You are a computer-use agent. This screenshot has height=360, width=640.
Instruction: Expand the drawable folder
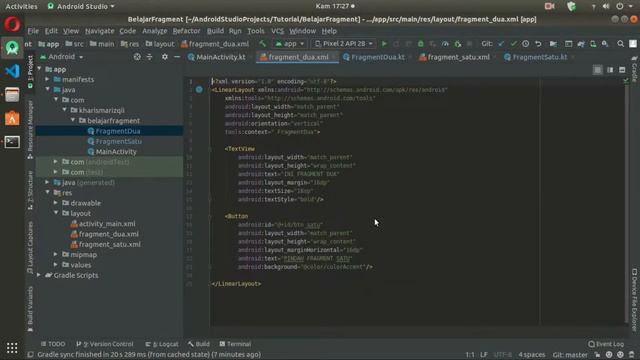[56, 203]
